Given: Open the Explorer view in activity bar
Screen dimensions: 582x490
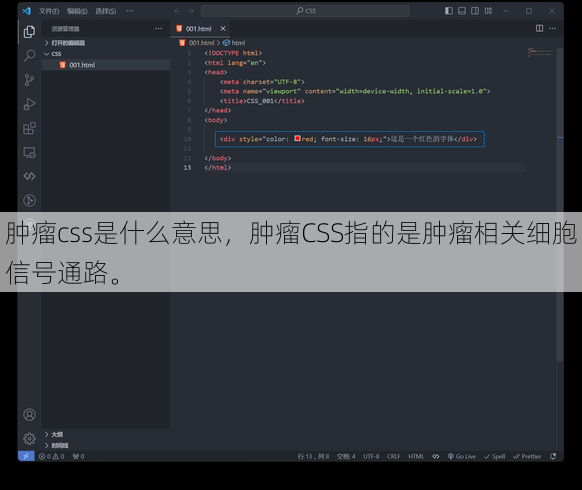Looking at the screenshot, I should (29, 32).
